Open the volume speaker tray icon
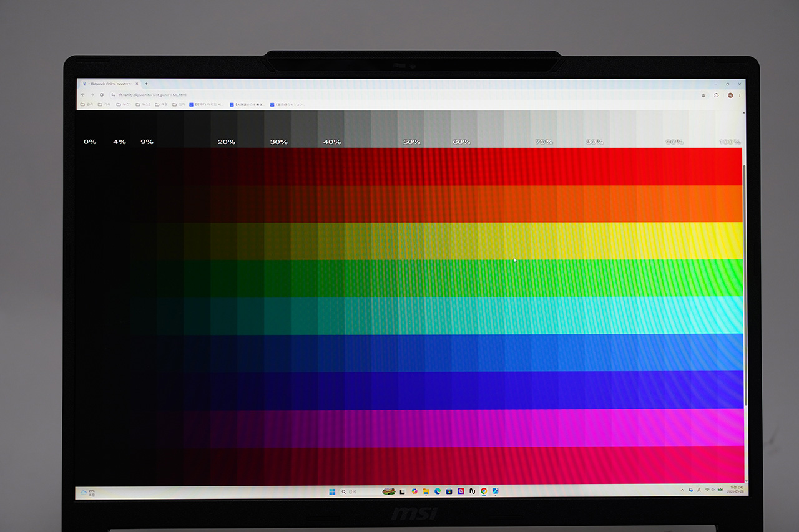Image resolution: width=799 pixels, height=532 pixels. (713, 490)
